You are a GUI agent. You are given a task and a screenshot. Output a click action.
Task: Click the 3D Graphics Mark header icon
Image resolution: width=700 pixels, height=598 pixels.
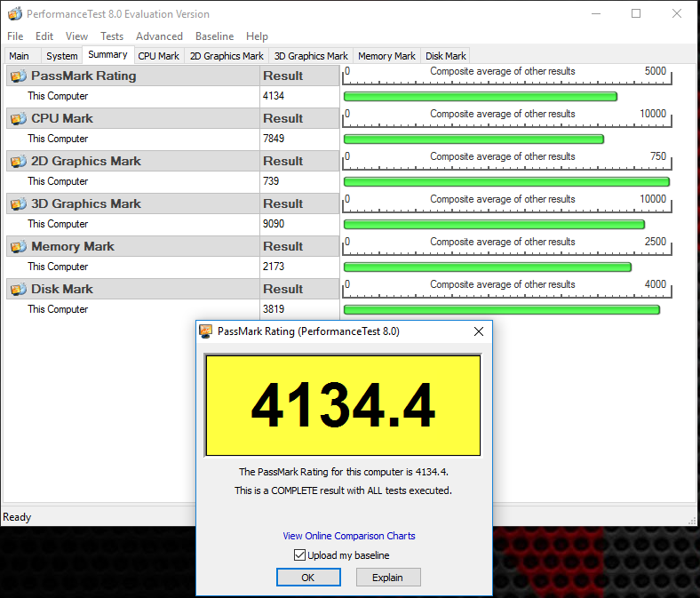(x=19, y=204)
